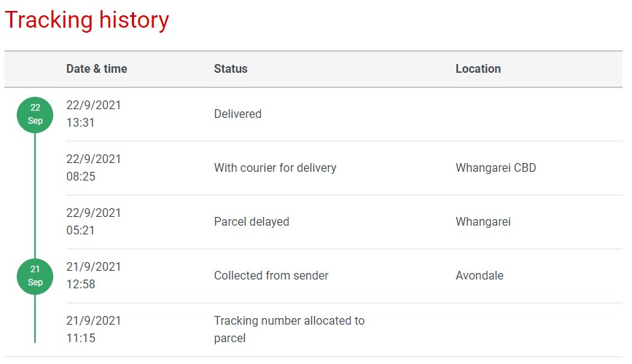
Task: Click the Date & time column header
Action: (x=96, y=69)
